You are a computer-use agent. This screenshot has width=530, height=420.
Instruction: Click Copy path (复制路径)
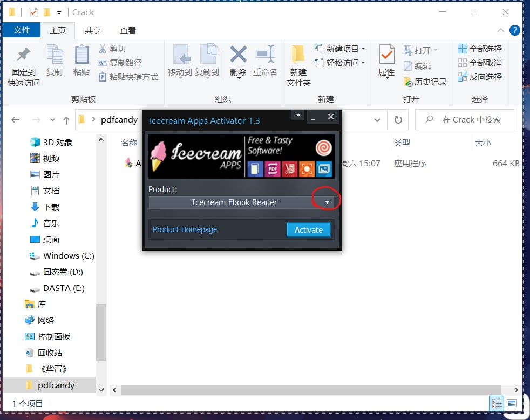(x=120, y=63)
